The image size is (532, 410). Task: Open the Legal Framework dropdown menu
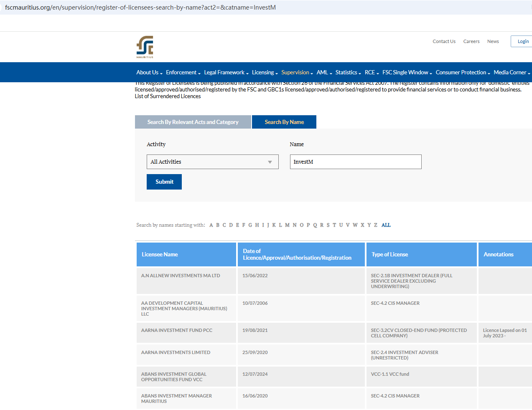click(226, 73)
